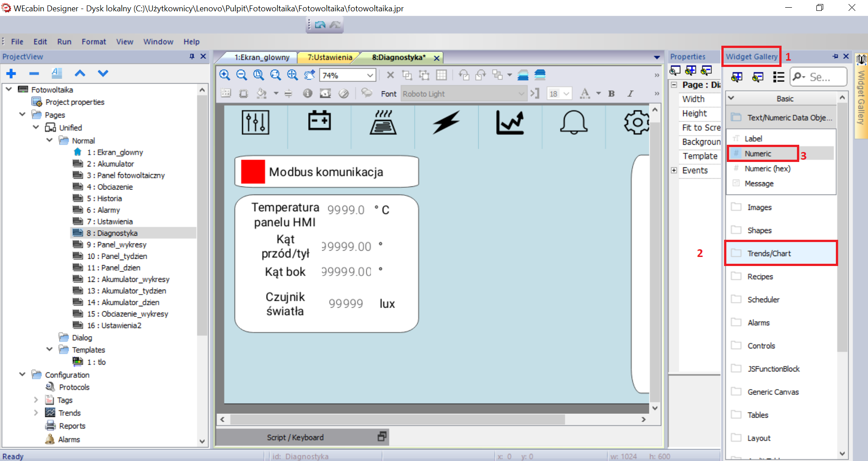Viewport: 868px width, 461px height.
Task: Move selected page up with the arrow
Action: (x=80, y=73)
